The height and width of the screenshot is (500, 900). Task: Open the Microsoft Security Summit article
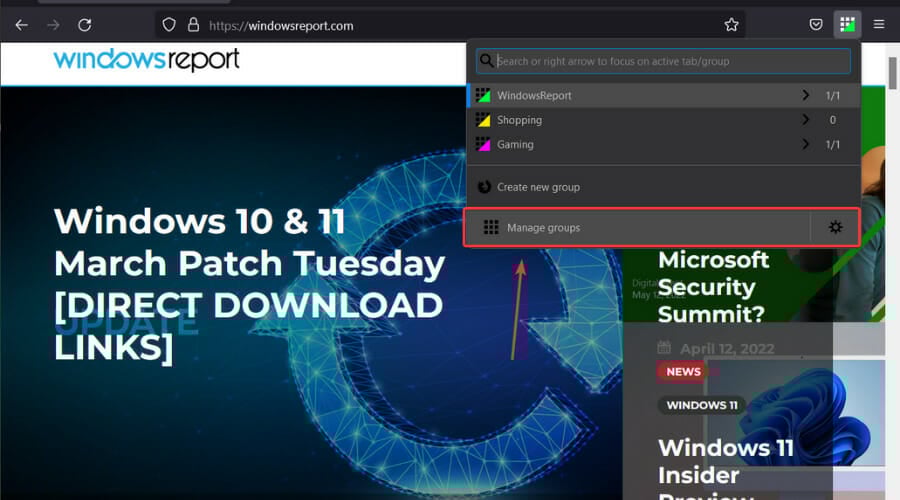click(713, 287)
